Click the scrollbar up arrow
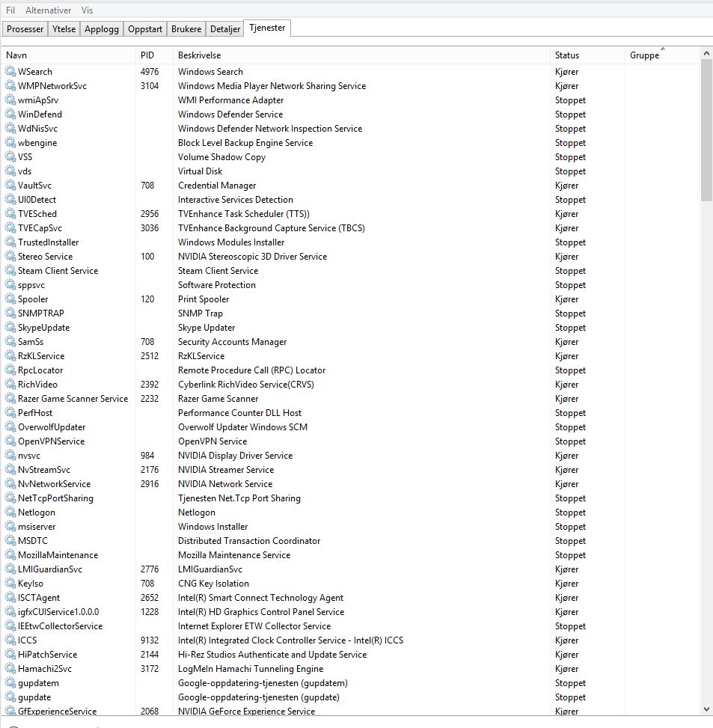The height and width of the screenshot is (728, 713). click(706, 53)
